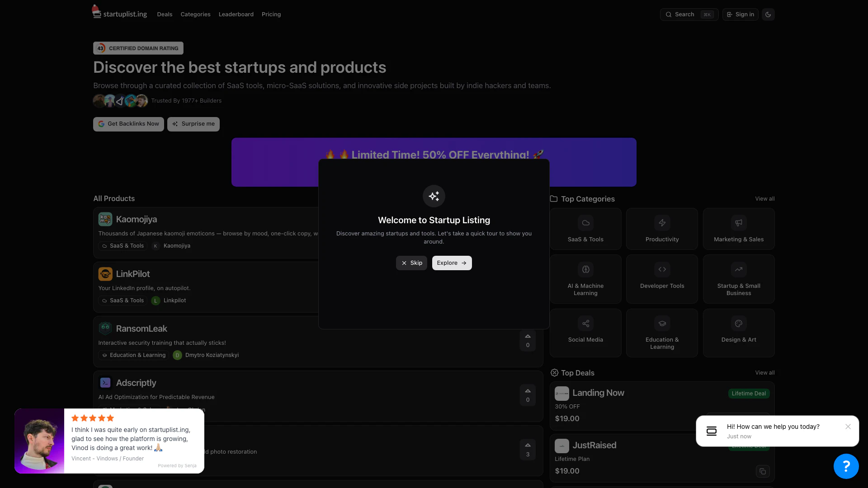Screen dimensions: 868x488
Task: Upvote the Adscriptly product
Action: (x=528, y=395)
